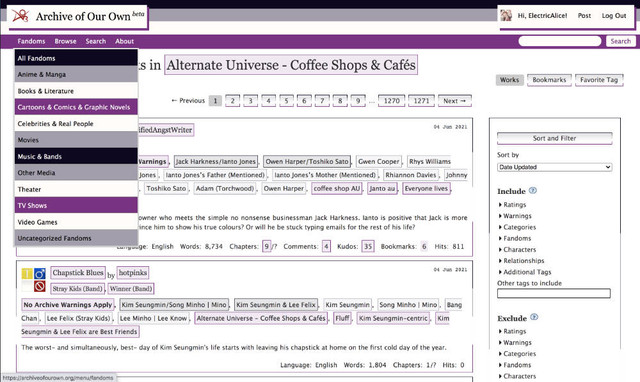Open the Fandoms menu in navigation bar
640x382 pixels.
[x=31, y=41]
